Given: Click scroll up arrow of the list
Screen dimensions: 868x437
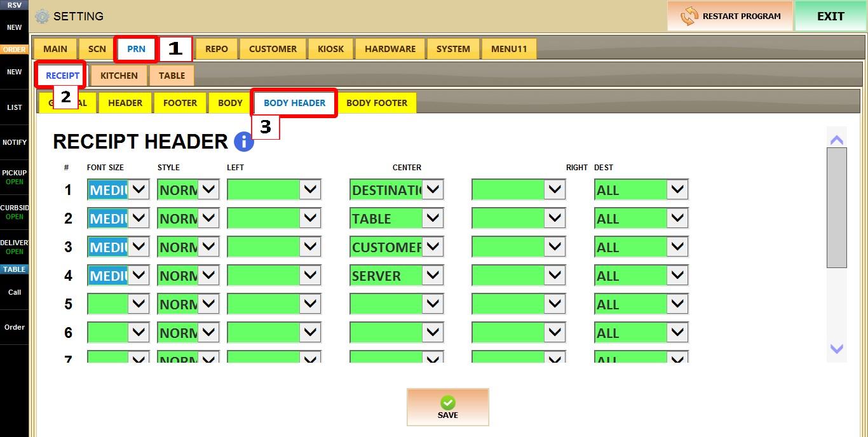Looking at the screenshot, I should 837,140.
